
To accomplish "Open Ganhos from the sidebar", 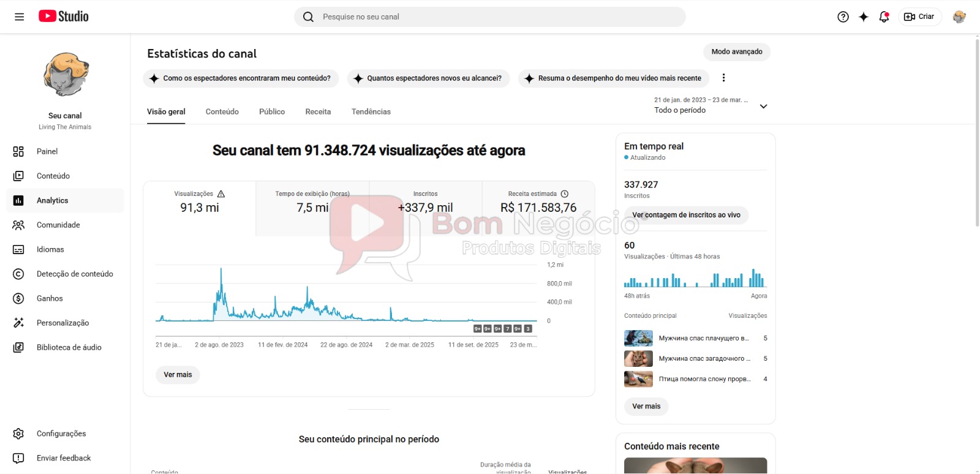I will (x=50, y=298).
